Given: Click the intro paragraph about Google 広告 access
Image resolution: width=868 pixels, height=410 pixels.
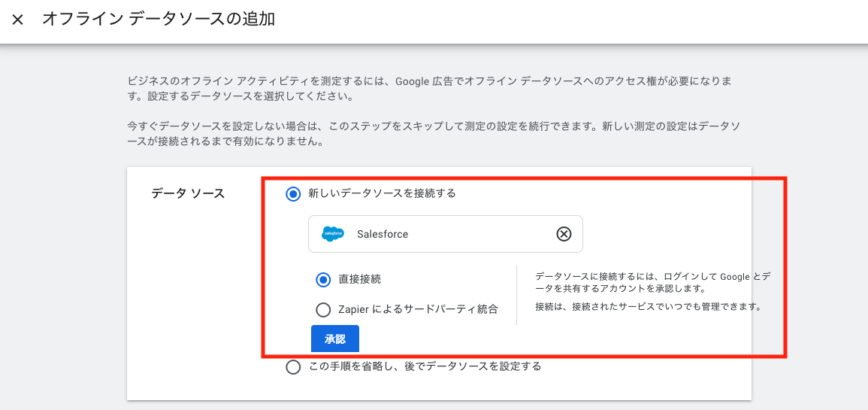Looking at the screenshot, I should tap(436, 87).
